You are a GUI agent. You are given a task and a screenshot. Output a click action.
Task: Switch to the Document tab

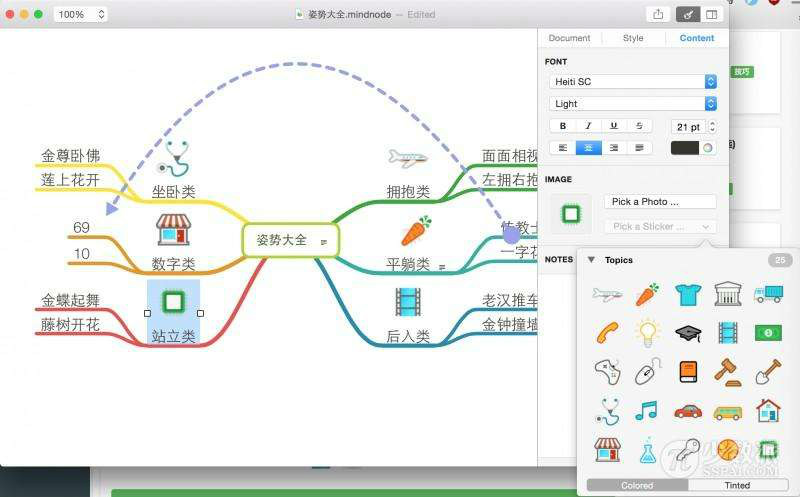[569, 38]
